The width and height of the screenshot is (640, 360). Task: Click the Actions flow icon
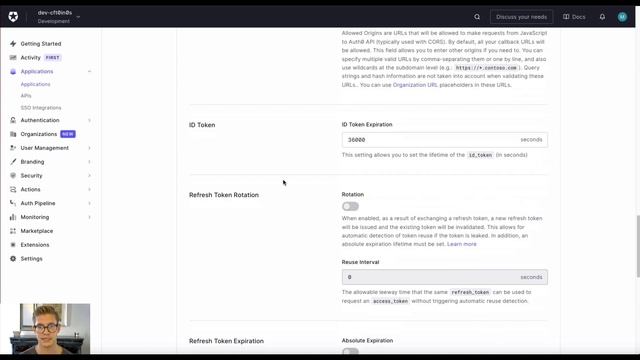point(13,189)
